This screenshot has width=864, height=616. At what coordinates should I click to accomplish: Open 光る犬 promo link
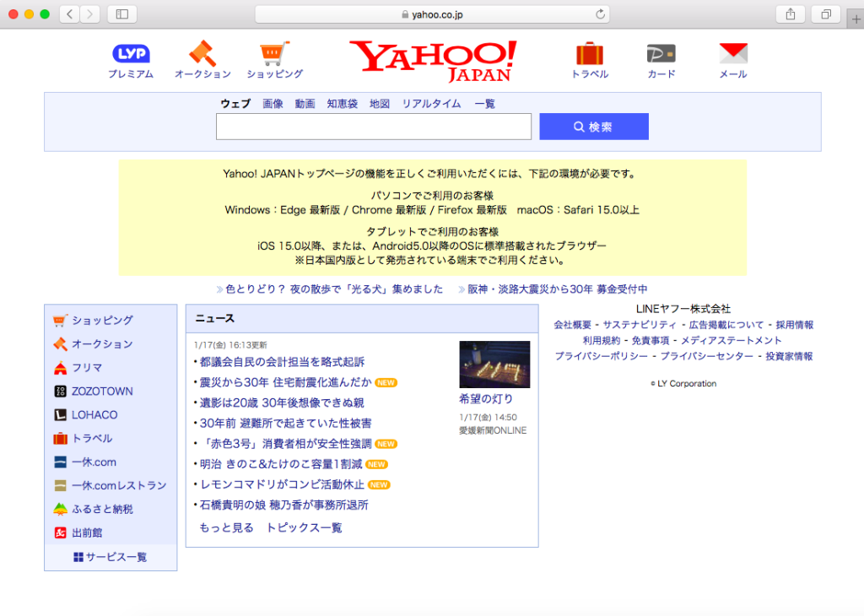pos(334,289)
